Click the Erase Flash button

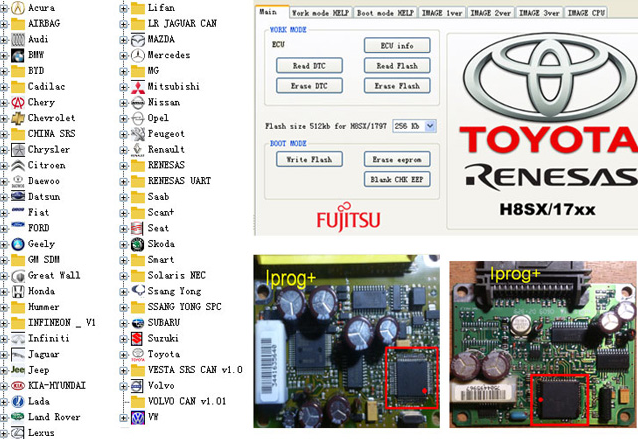coord(397,86)
